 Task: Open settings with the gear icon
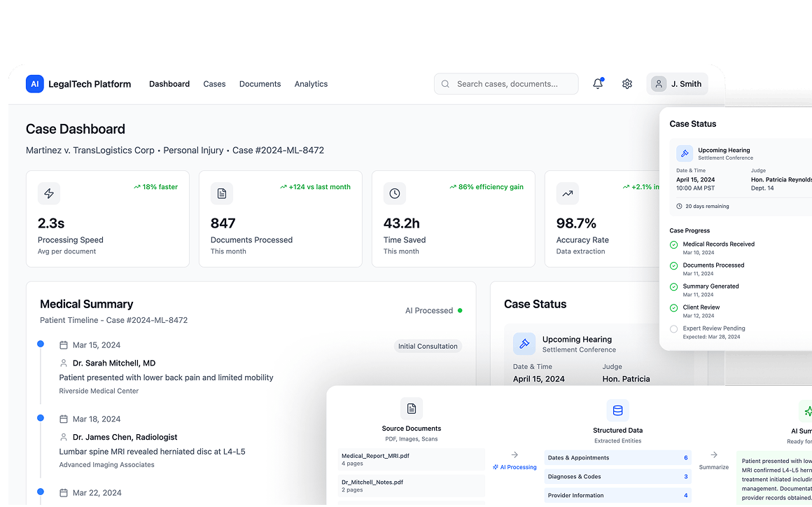click(x=626, y=83)
